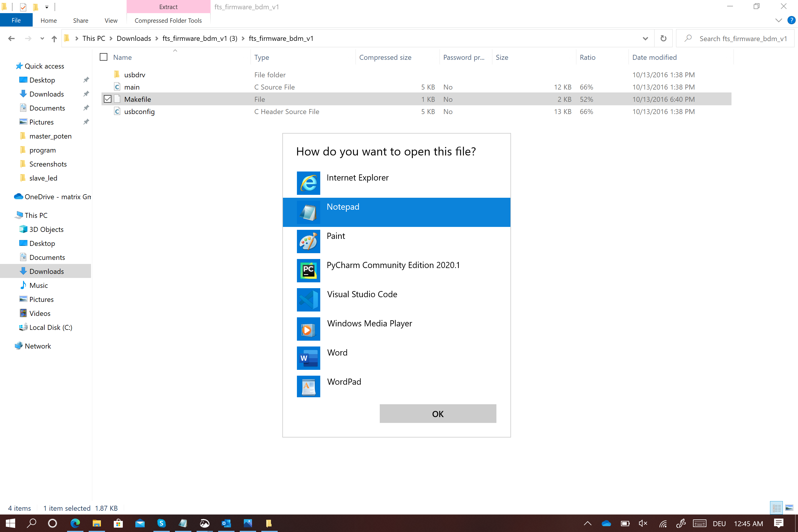The width and height of the screenshot is (798, 532).
Task: Tick the select-all checkbox by Name
Action: 104,57
